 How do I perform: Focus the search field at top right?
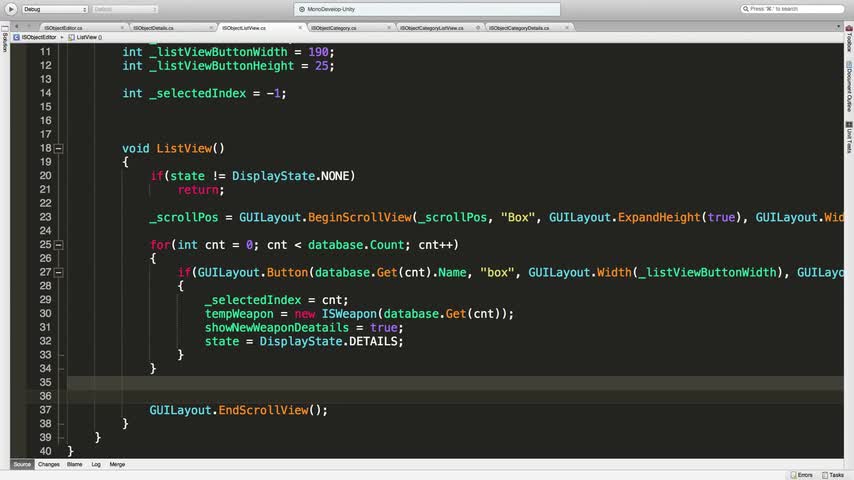point(792,9)
